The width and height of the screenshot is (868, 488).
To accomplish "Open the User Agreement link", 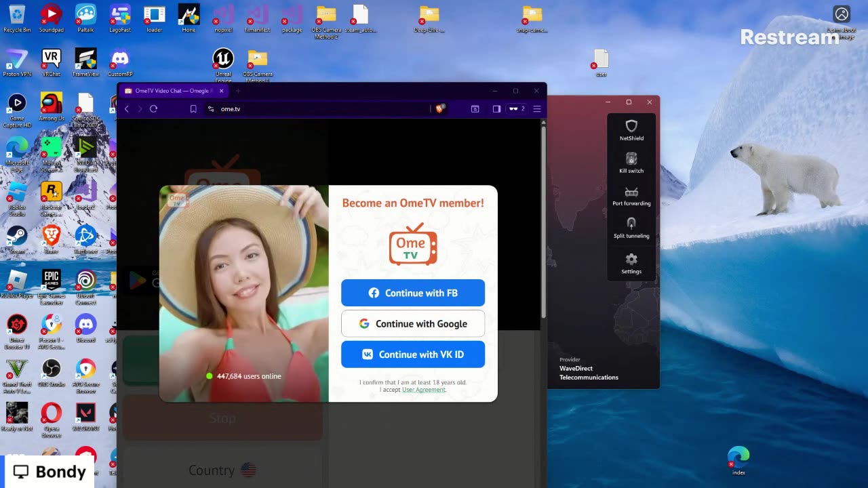I will point(424,390).
